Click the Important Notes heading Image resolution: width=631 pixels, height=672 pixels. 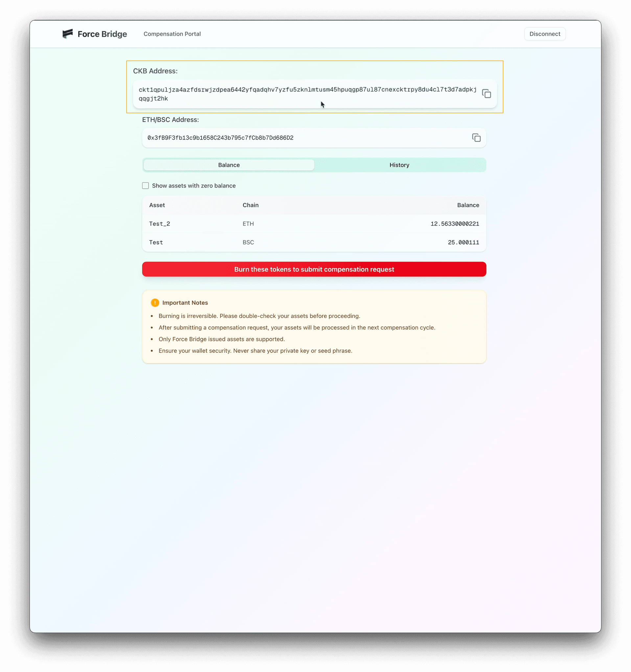point(185,303)
